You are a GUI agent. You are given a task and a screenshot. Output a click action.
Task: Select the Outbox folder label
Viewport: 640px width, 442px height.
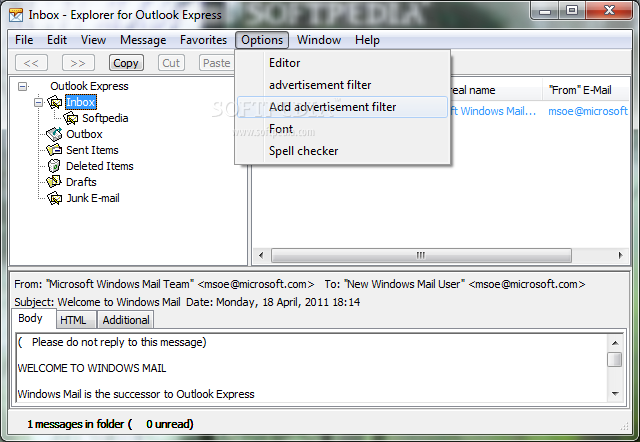point(84,134)
